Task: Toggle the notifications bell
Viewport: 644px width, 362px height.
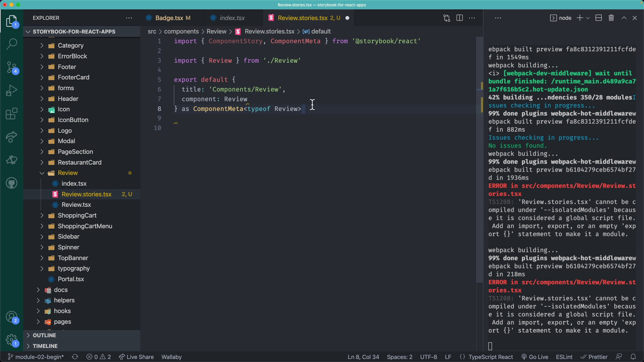Action: click(x=633, y=357)
